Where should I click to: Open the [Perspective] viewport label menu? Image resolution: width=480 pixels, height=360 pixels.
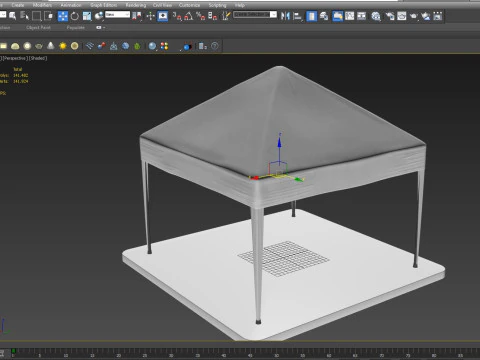[14, 58]
